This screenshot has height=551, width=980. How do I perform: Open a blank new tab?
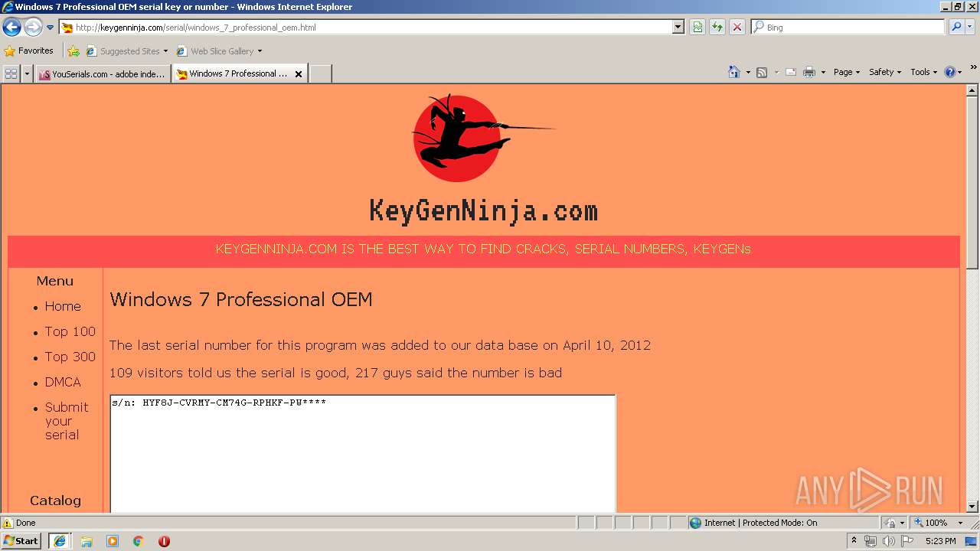320,74
